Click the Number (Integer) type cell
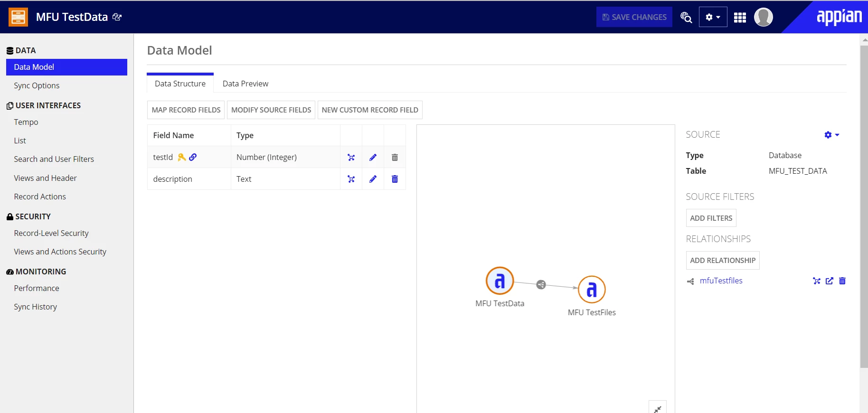This screenshot has width=868, height=413. 285,157
